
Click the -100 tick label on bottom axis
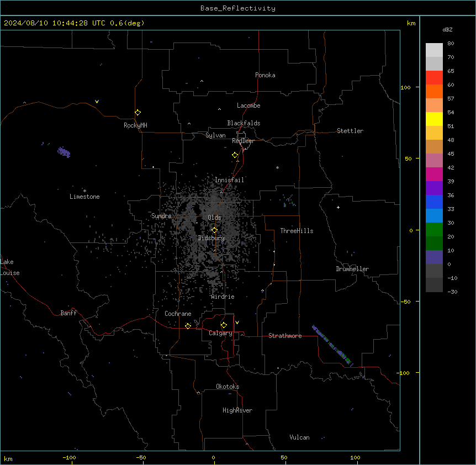(69, 458)
